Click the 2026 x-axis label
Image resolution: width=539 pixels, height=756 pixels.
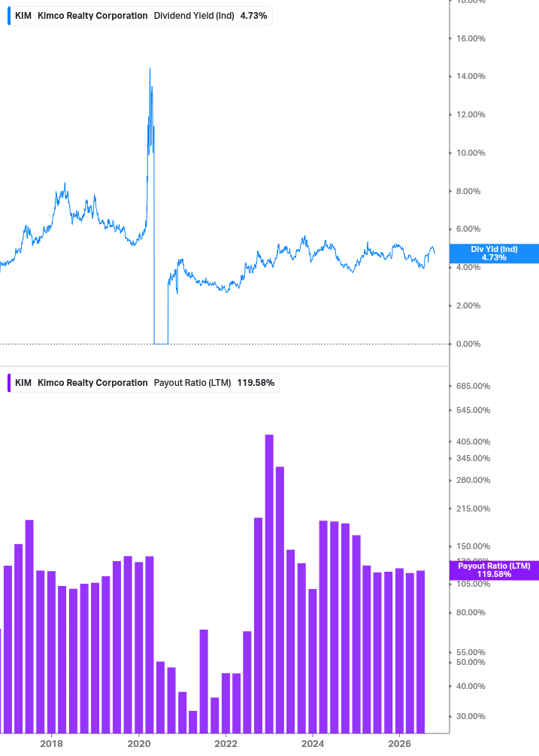[x=400, y=743]
